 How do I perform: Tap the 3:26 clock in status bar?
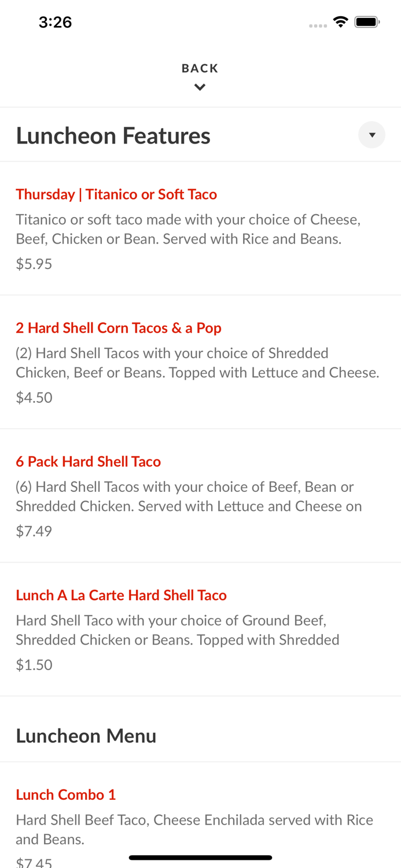tap(55, 22)
